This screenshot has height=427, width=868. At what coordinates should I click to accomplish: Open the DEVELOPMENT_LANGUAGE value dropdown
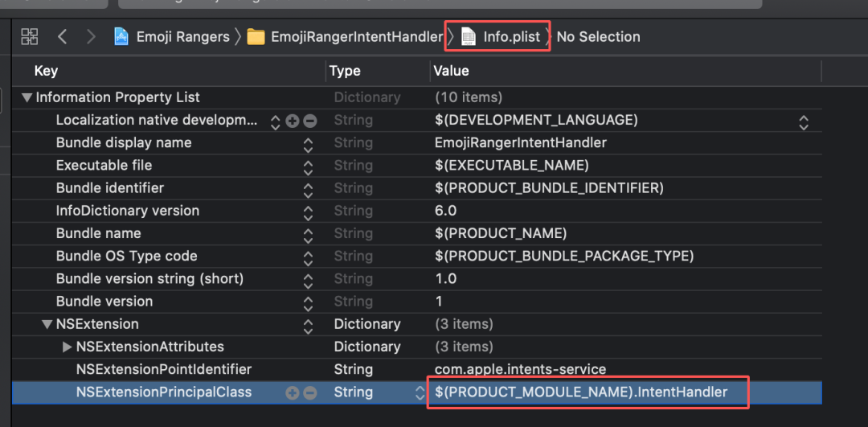(803, 121)
